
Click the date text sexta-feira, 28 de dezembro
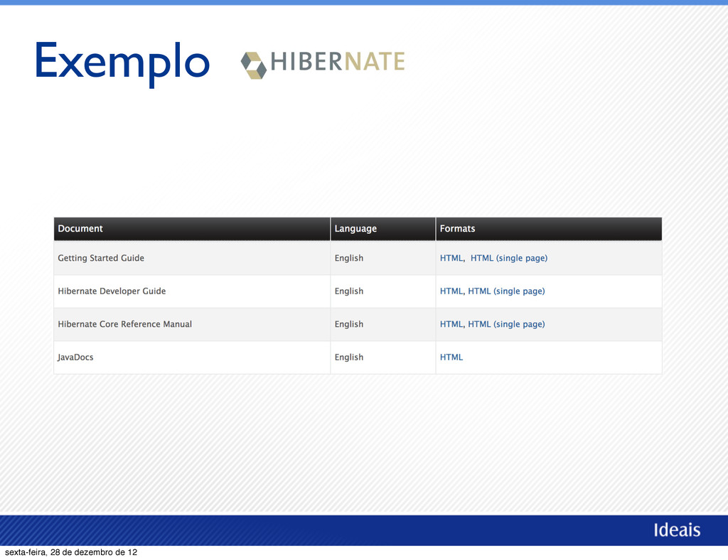coord(71,552)
